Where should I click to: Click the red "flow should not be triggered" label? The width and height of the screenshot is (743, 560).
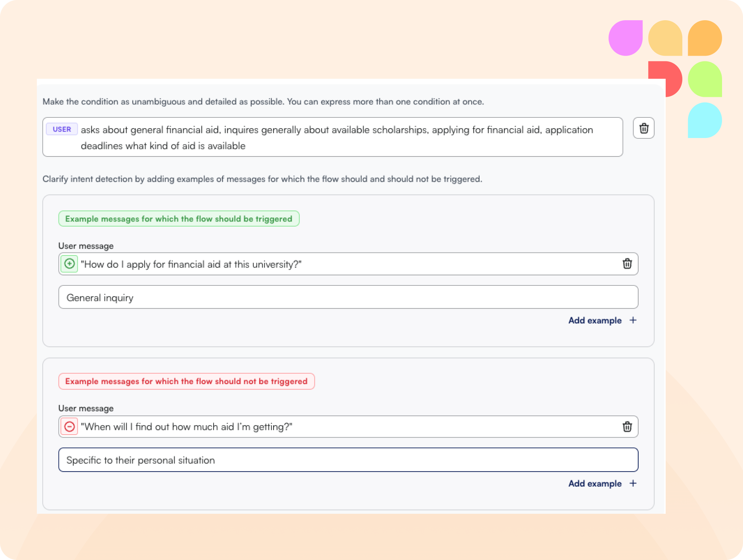(186, 382)
